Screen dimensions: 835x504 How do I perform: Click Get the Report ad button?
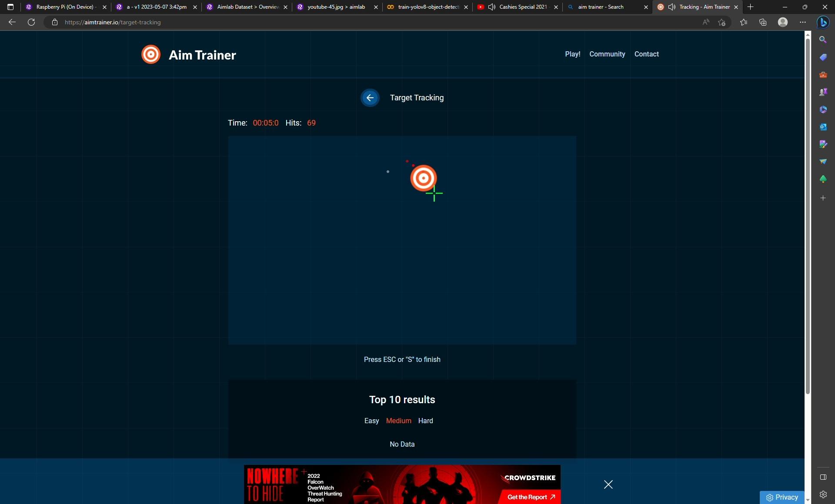(x=531, y=497)
